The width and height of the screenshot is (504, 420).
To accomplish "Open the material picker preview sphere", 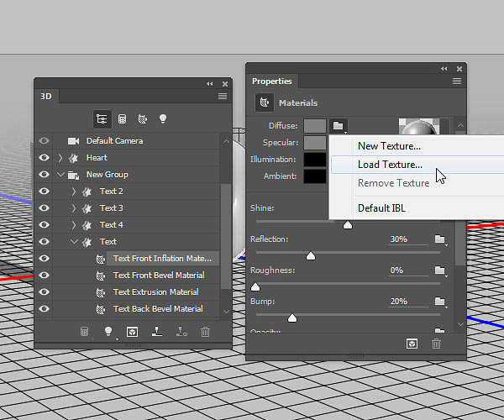I will 419,126.
